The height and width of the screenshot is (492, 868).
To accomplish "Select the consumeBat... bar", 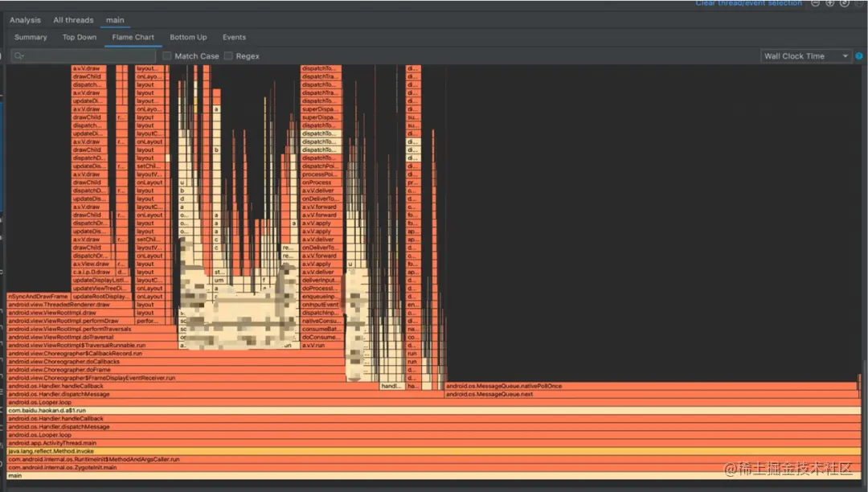I will (321, 330).
